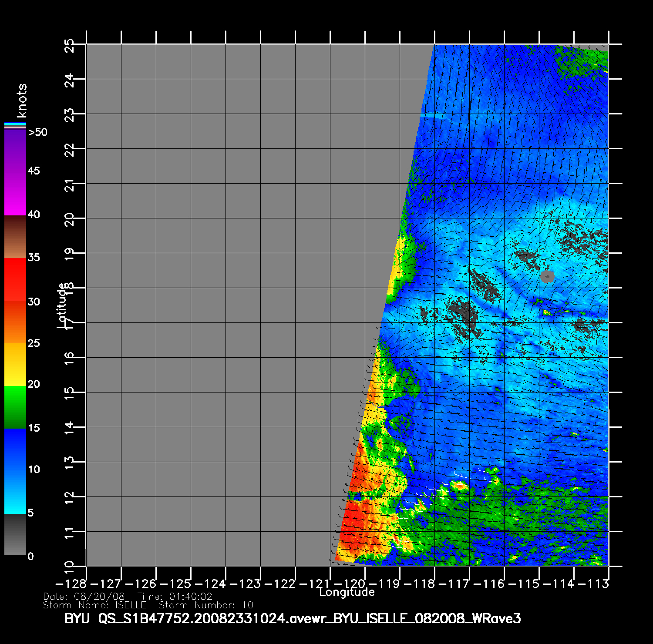Click the small gray circle near 18°N, -115
This screenshot has height=644, width=653.
click(x=547, y=276)
